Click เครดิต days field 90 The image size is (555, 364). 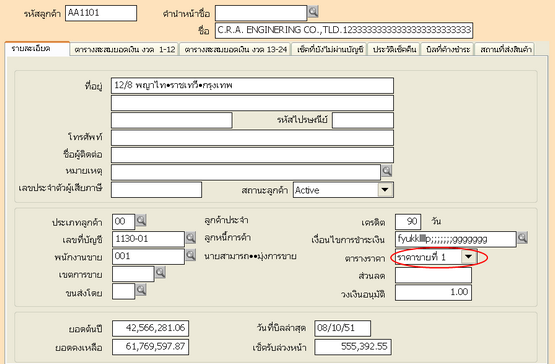click(x=408, y=222)
